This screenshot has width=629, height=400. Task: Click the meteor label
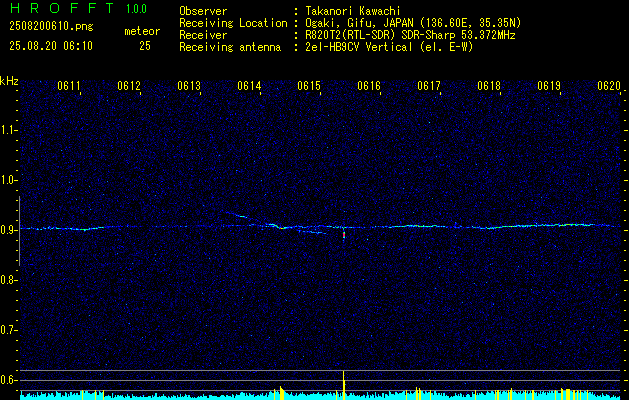click(142, 31)
